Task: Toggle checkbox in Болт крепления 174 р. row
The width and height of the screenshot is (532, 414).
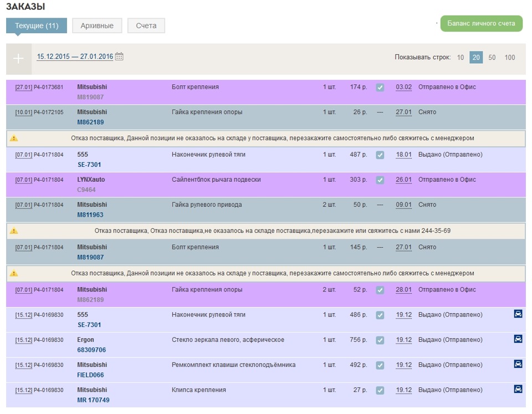Action: click(x=380, y=88)
